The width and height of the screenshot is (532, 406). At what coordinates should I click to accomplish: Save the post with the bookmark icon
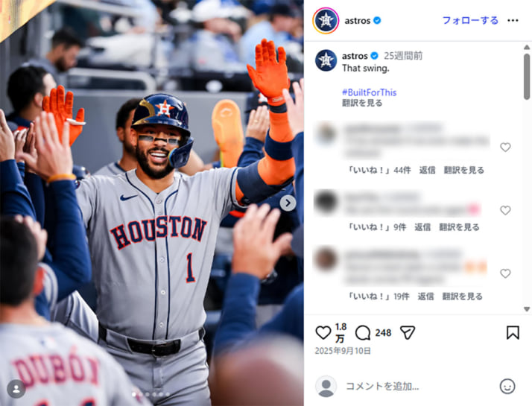click(513, 333)
